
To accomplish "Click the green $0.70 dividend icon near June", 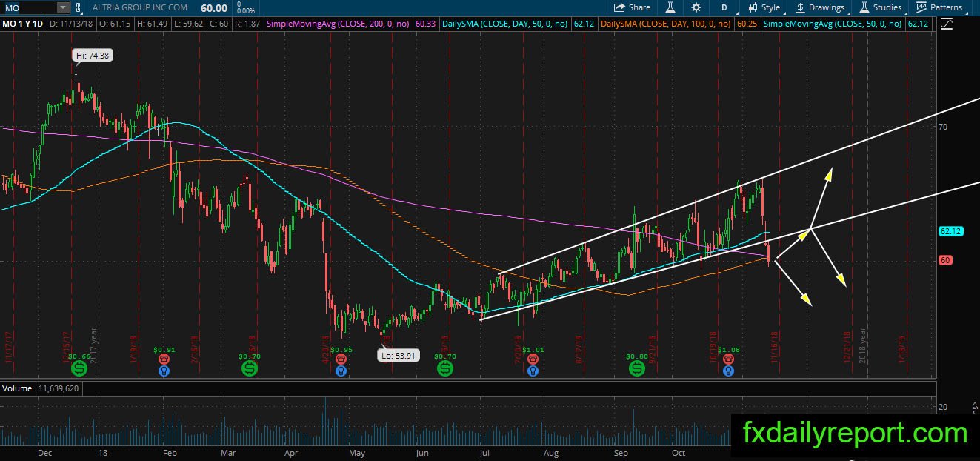I will pos(444,368).
